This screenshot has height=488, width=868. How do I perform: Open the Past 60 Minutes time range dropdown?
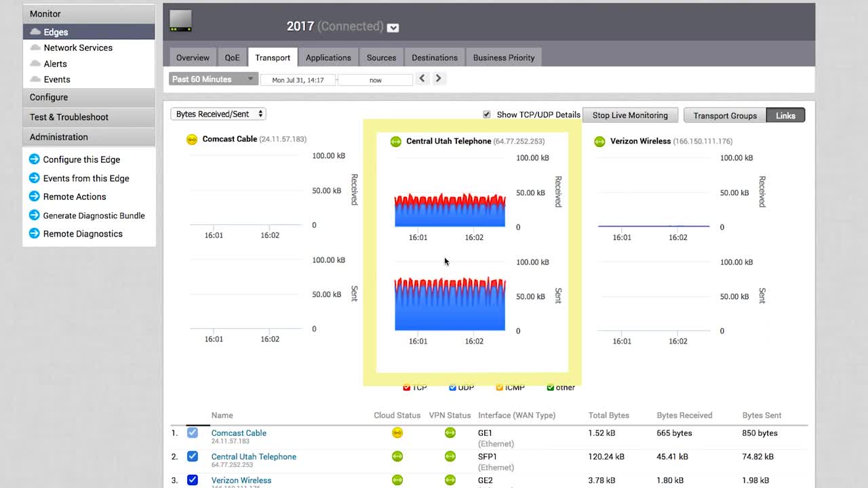pos(214,79)
